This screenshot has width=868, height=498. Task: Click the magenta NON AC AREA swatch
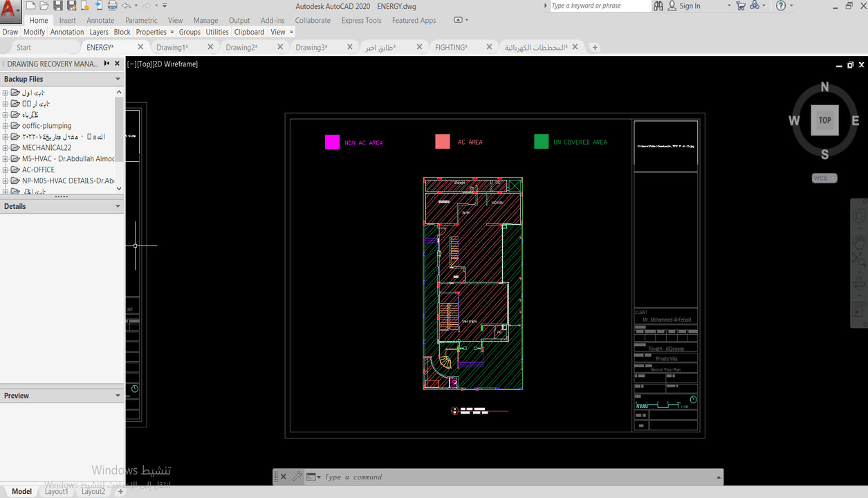pyautogui.click(x=332, y=142)
